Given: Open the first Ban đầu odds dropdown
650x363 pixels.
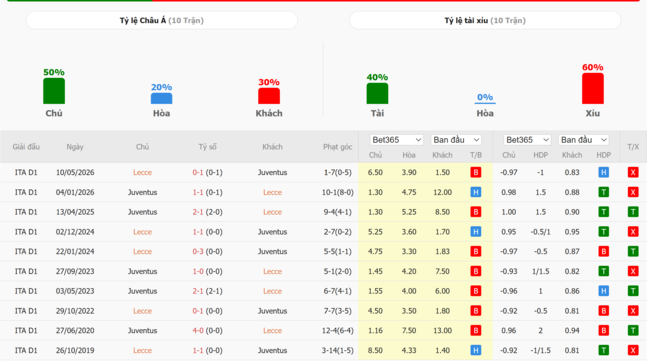Looking at the screenshot, I should (456, 140).
